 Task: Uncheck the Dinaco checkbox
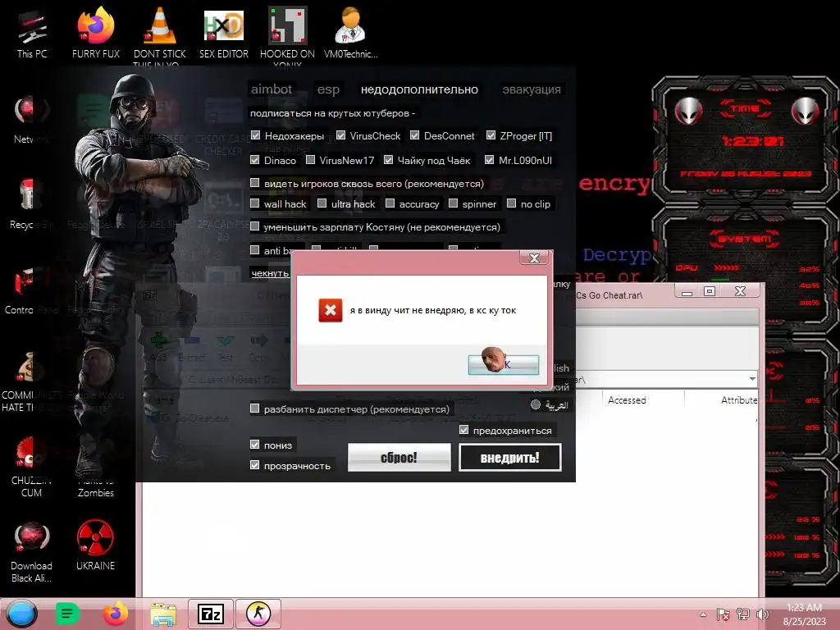255,160
